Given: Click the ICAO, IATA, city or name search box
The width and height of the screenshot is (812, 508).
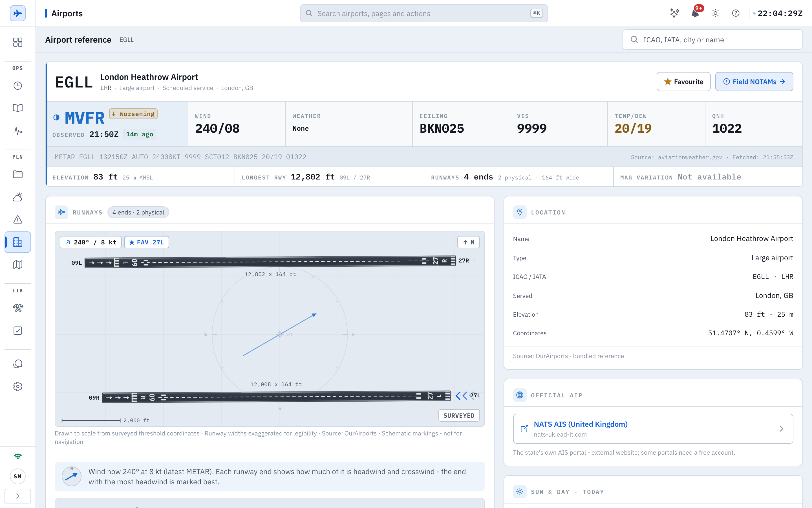Looking at the screenshot, I should [x=712, y=40].
